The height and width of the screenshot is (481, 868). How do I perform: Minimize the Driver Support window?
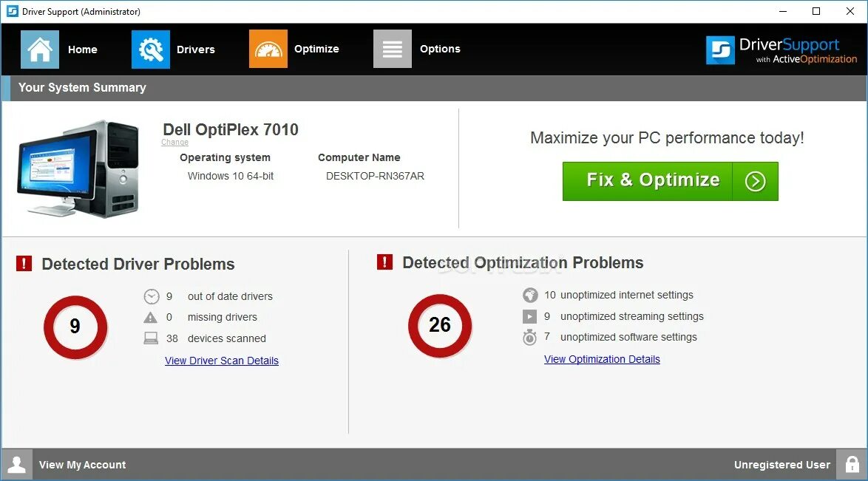coord(783,11)
